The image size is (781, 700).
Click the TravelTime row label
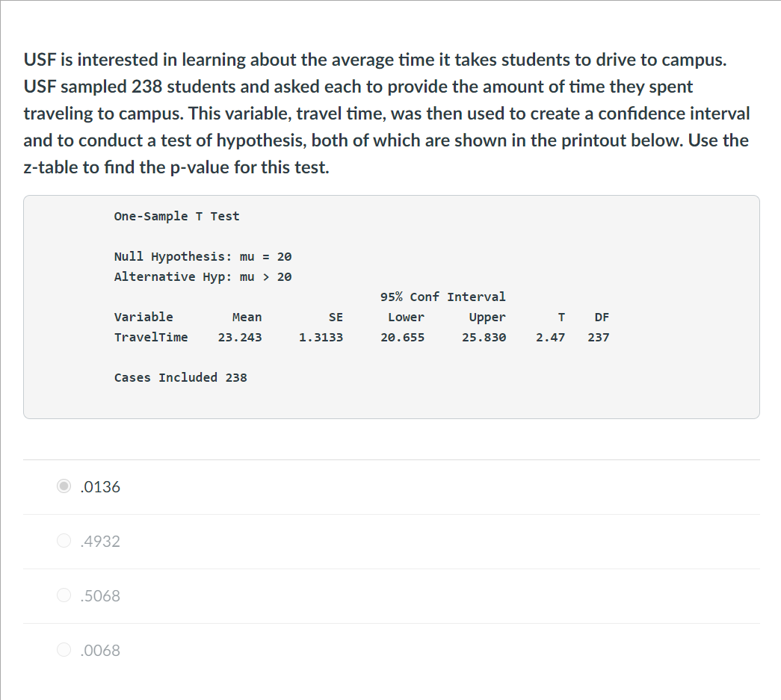click(x=151, y=338)
